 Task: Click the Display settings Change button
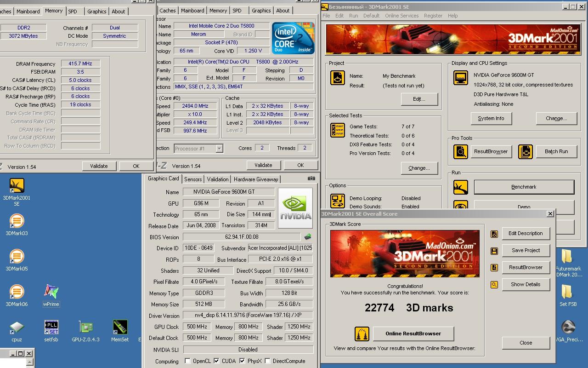pos(556,118)
